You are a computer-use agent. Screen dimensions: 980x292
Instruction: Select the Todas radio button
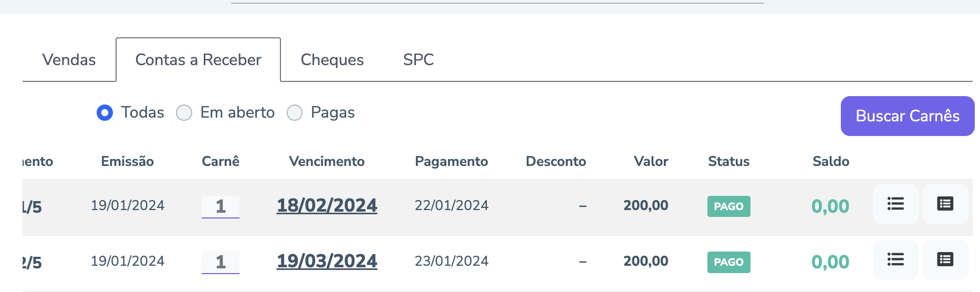pyautogui.click(x=105, y=113)
